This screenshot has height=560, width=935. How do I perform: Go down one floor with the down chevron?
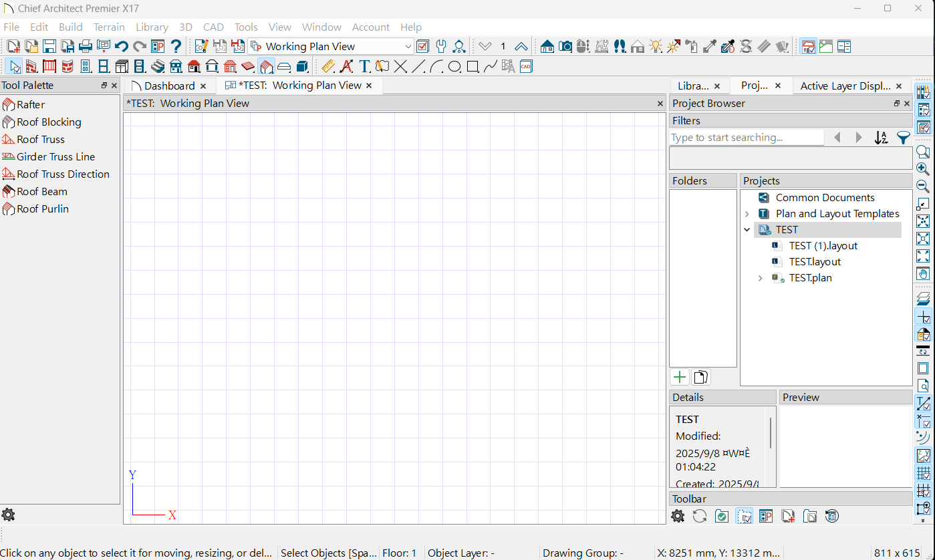485,46
